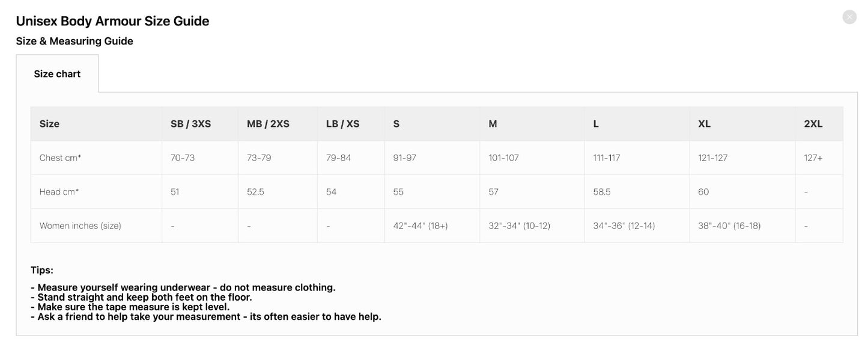The image size is (868, 356).
Task: Click the Unisex Body Armour Size Guide heading
Action: coord(112,20)
